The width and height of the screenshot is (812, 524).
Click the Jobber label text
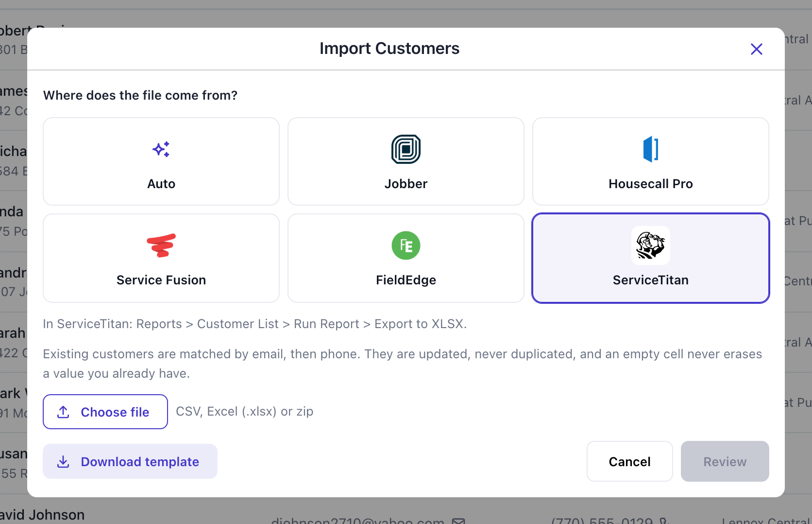406,184
